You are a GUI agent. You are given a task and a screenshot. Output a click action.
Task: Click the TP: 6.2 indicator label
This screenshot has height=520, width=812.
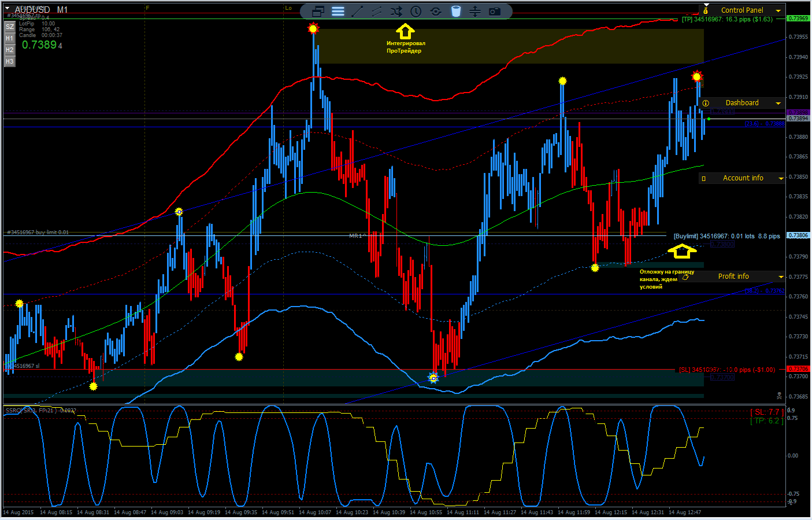[767, 421]
